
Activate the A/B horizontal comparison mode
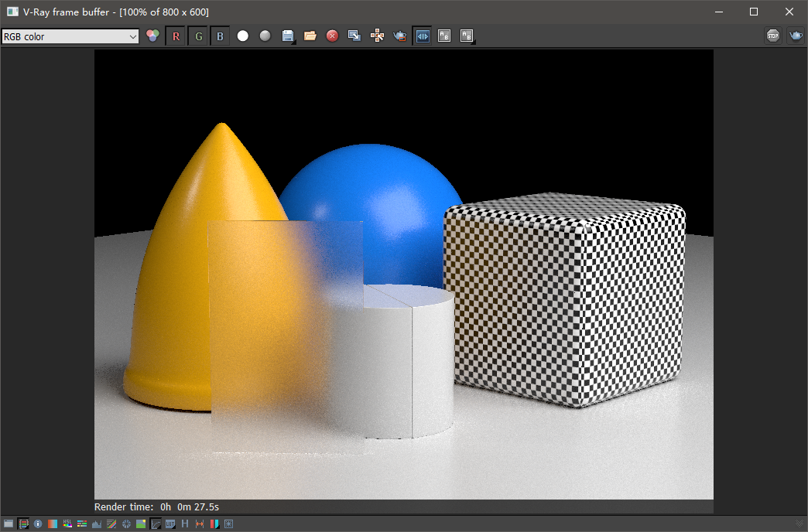[x=423, y=36]
